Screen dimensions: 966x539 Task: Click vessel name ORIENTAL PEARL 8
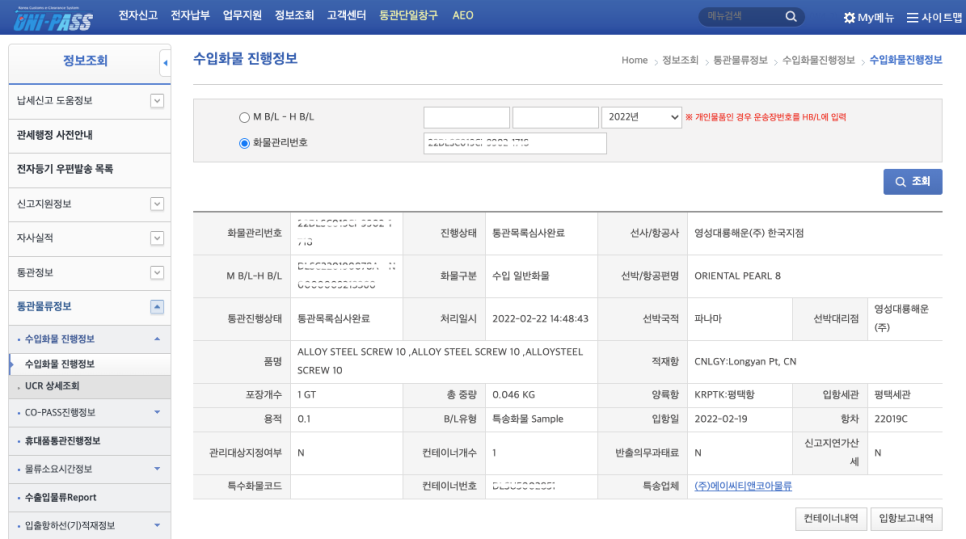tap(737, 276)
